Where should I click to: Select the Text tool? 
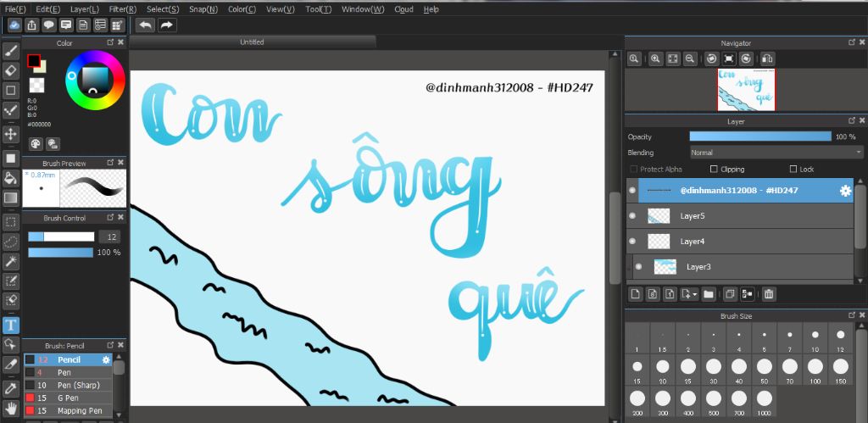(10, 325)
